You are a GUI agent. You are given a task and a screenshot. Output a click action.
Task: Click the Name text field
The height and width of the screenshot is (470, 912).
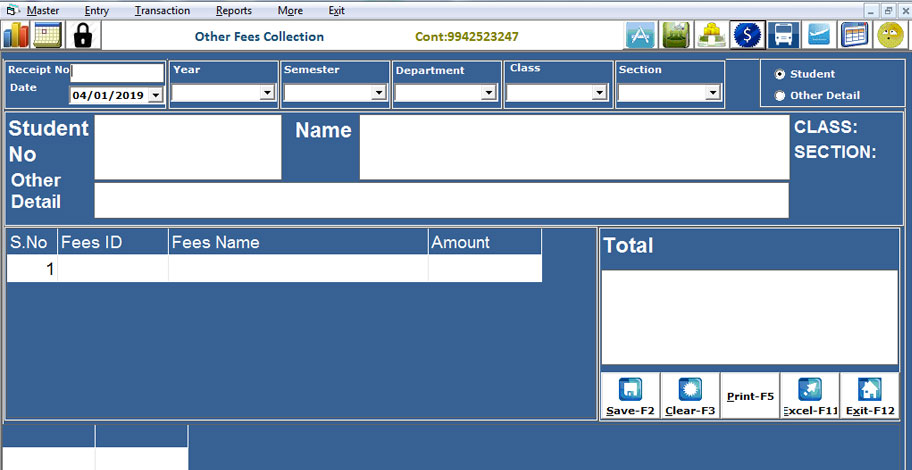pyautogui.click(x=575, y=147)
